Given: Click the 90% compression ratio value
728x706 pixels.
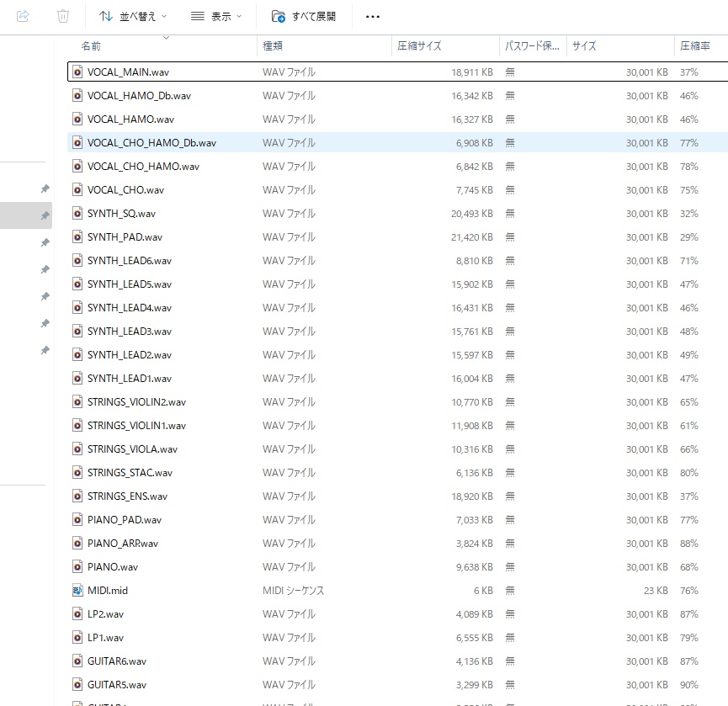Looking at the screenshot, I should pos(689,685).
